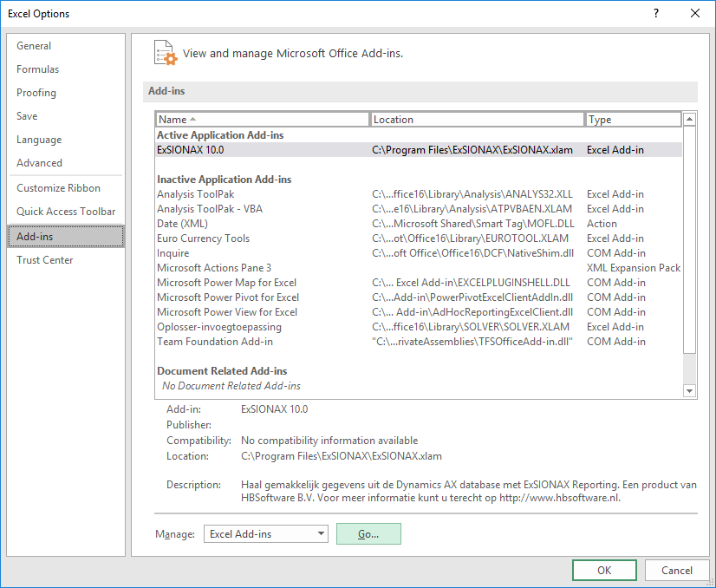716x588 pixels.
Task: Sort list by Type column header
Action: 634,119
